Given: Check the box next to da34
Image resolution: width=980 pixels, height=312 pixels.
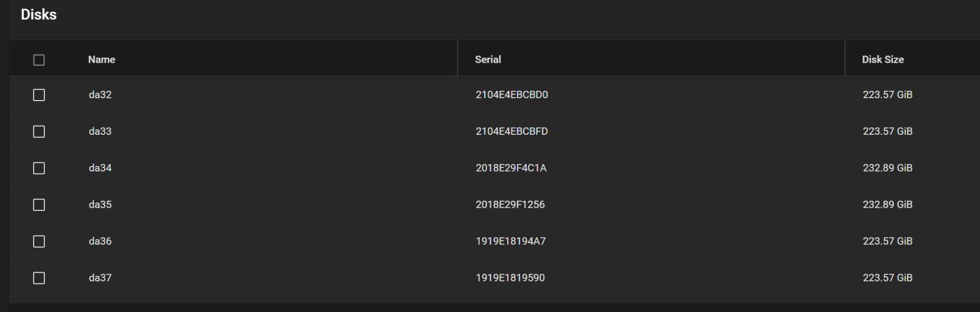Looking at the screenshot, I should coord(39,169).
